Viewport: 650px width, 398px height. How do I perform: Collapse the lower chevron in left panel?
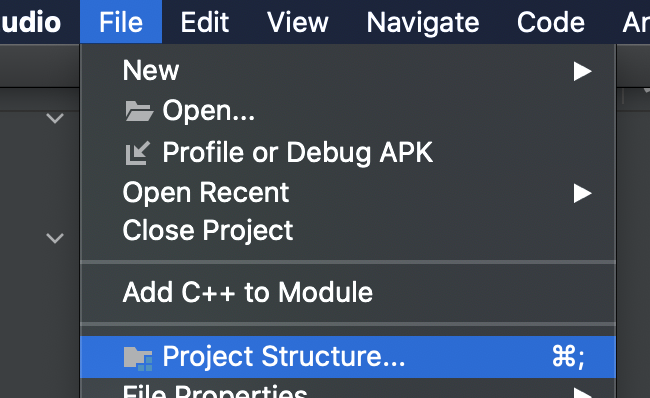tap(55, 238)
